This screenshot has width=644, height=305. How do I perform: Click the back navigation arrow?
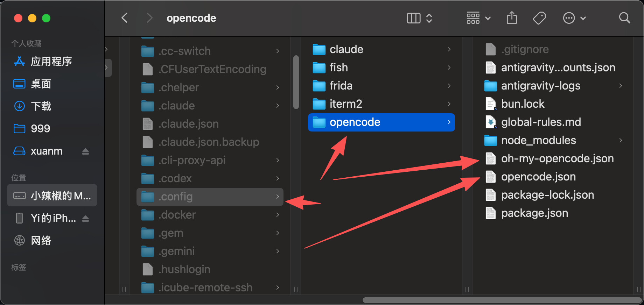124,18
